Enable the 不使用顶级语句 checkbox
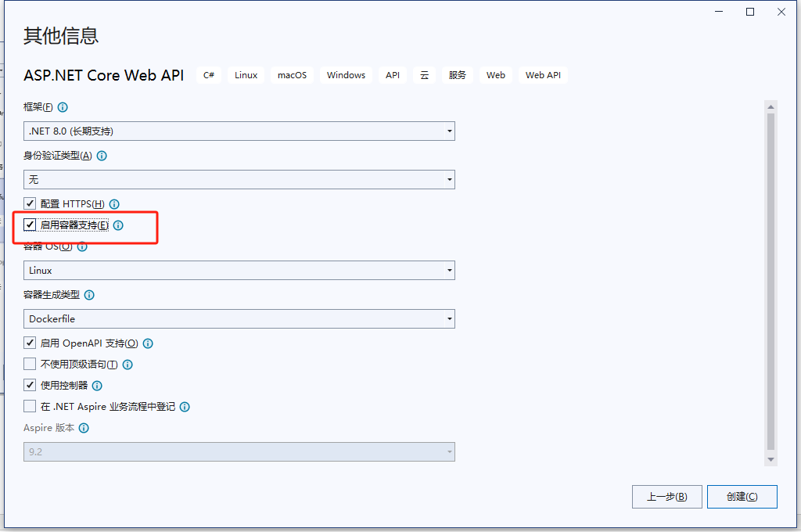801x532 pixels. pyautogui.click(x=30, y=364)
